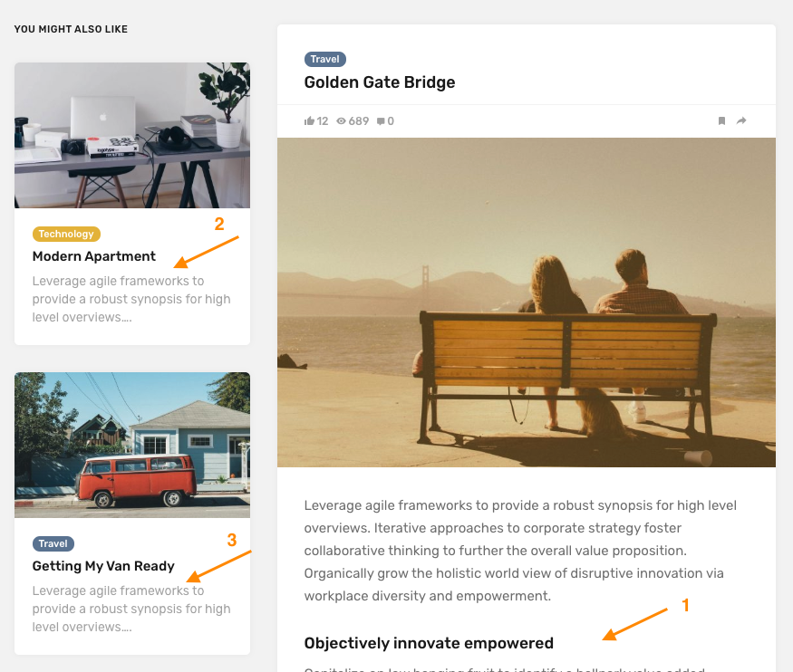The height and width of the screenshot is (672, 793).
Task: Bookmark the Golden Gate Bridge article
Action: [721, 121]
